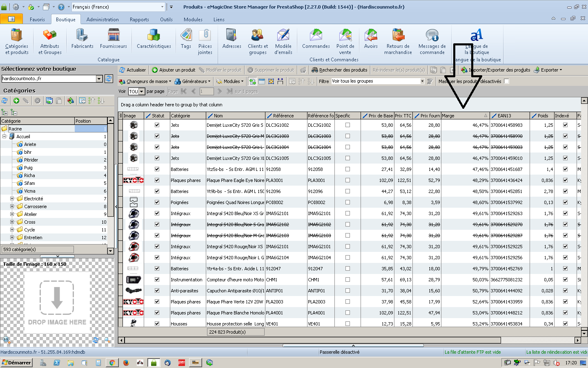Switch to the Outils tab
This screenshot has height=368, width=588.
click(166, 19)
